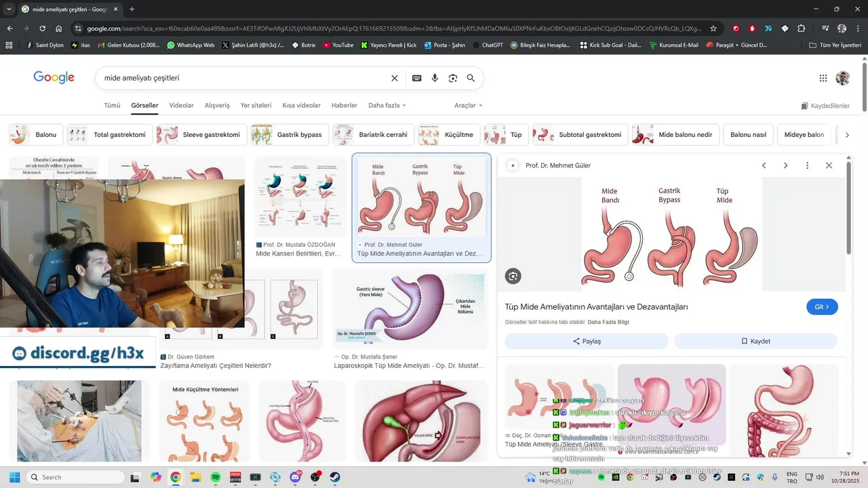Switch to the Haberler tab

pyautogui.click(x=344, y=106)
